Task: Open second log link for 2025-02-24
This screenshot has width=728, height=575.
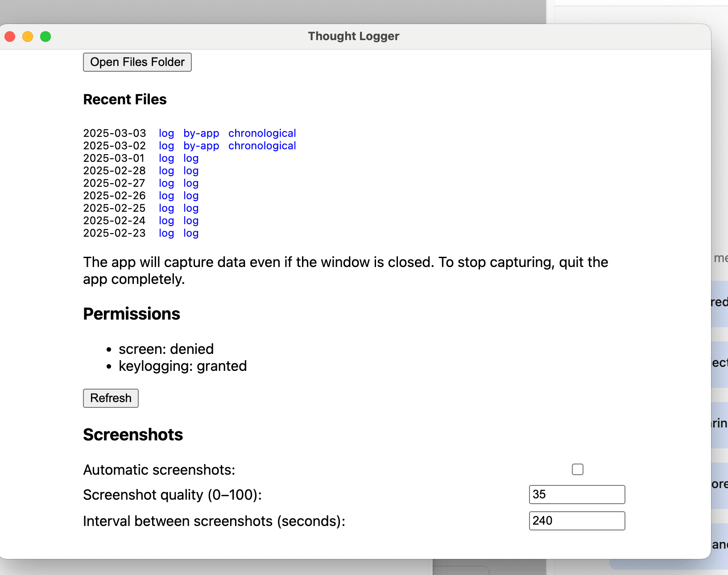Action: (191, 221)
